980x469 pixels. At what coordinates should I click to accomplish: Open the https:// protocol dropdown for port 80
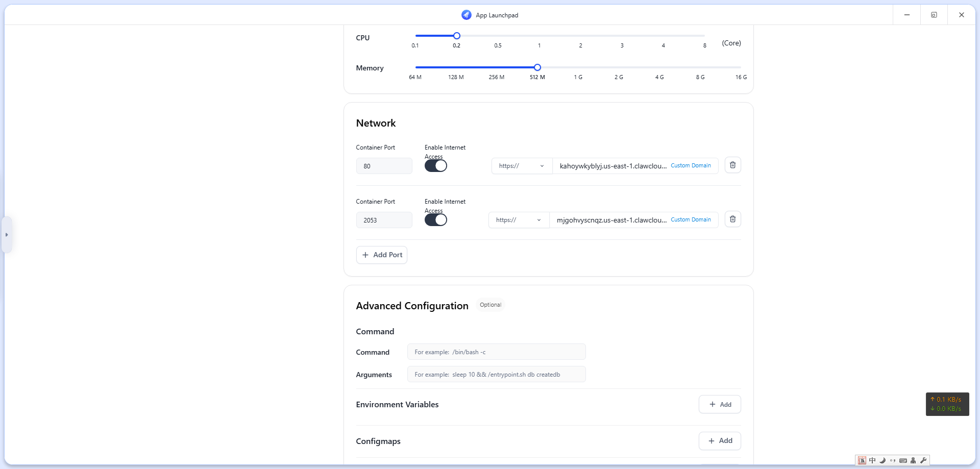click(522, 166)
